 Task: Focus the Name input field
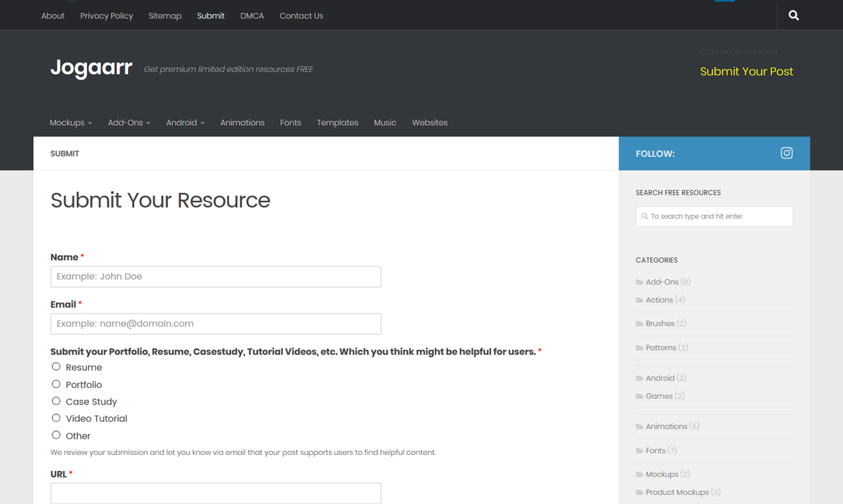216,277
